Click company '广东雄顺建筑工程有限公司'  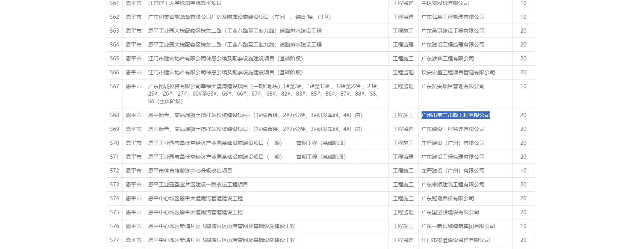pyautogui.click(x=453, y=184)
